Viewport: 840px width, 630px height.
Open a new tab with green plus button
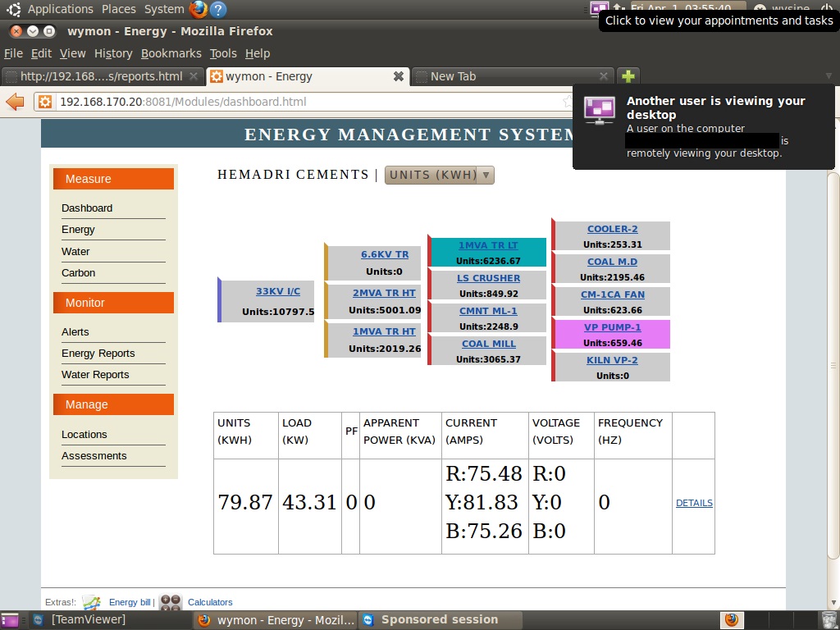click(x=628, y=76)
